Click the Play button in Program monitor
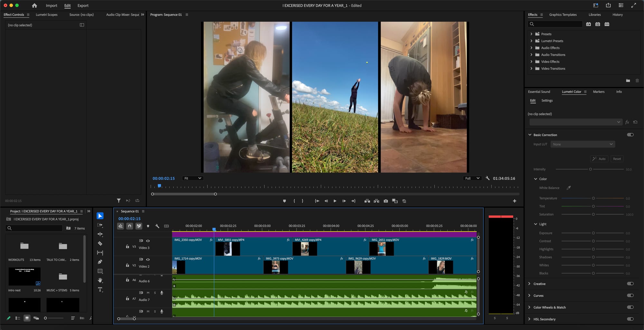 pos(335,201)
